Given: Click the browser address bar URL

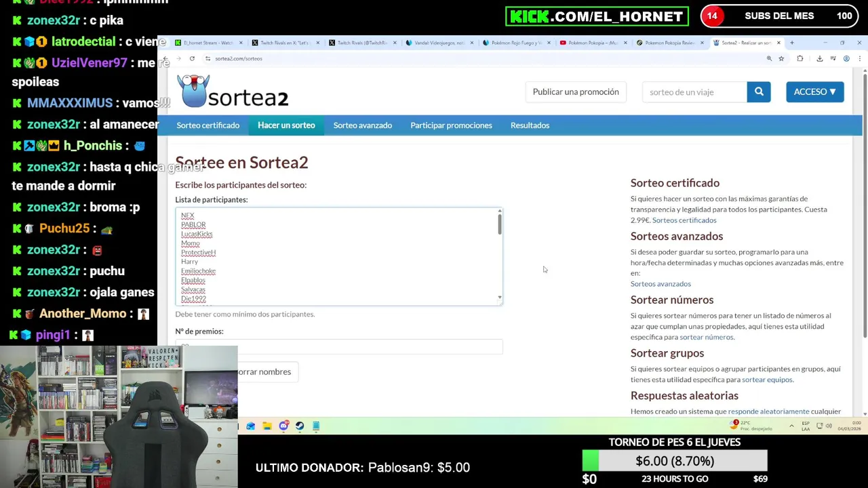Looking at the screenshot, I should 239,58.
